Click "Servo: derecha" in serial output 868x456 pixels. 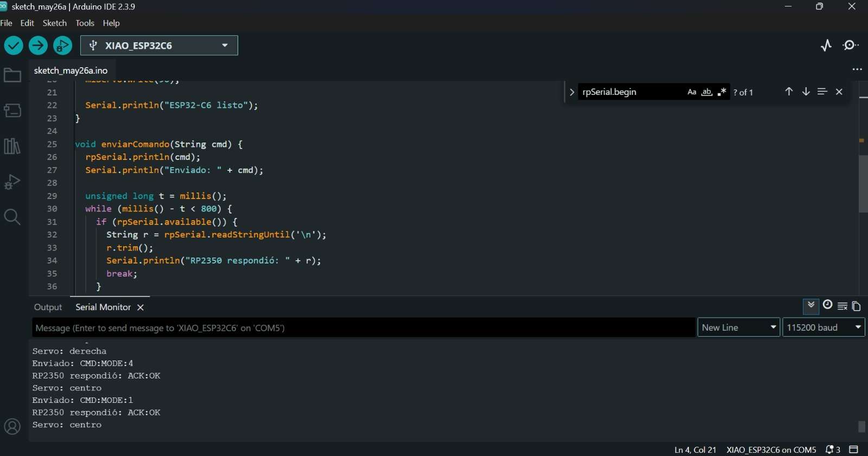[69, 351]
